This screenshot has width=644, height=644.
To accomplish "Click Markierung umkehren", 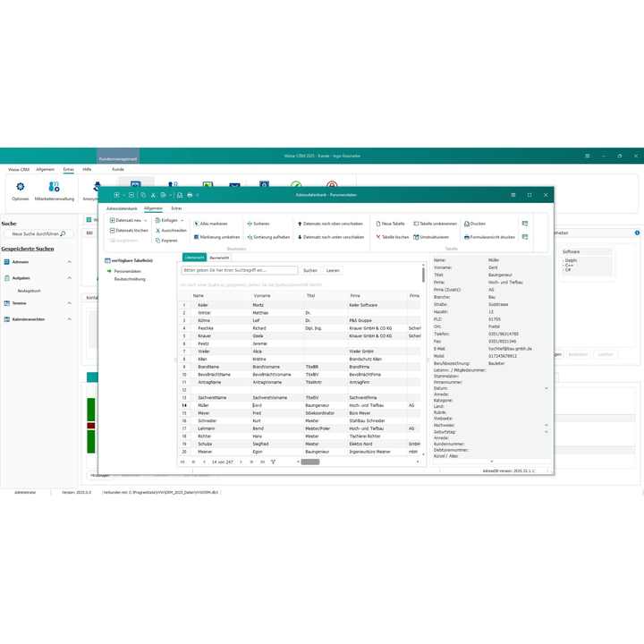I will coord(216,237).
